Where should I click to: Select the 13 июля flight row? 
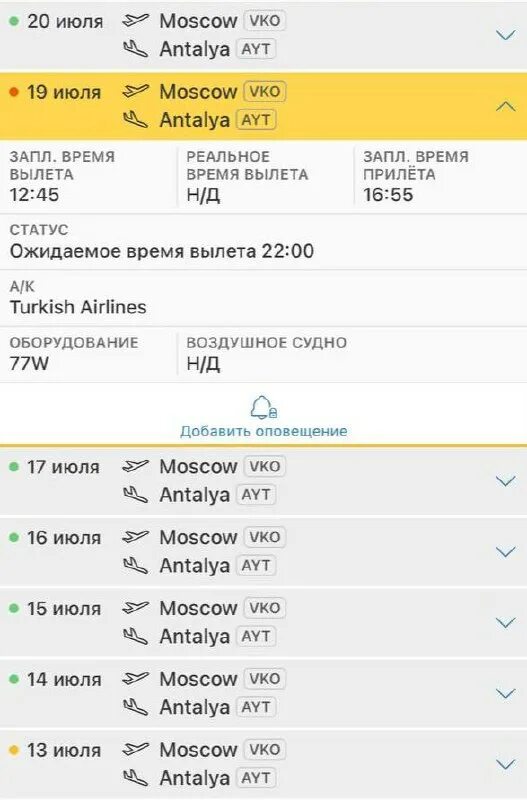point(263,764)
